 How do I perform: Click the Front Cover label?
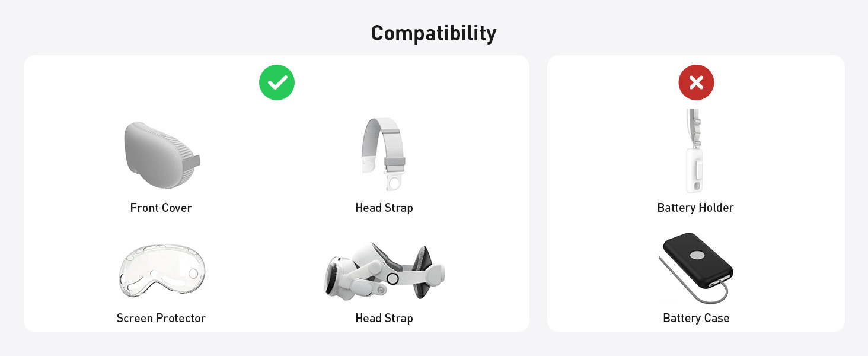161,208
